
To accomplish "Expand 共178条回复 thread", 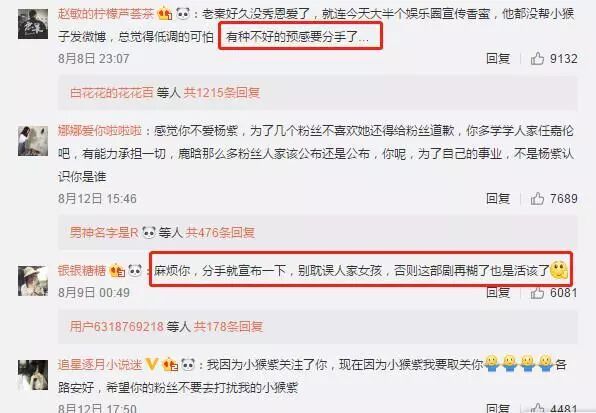I will (x=228, y=326).
